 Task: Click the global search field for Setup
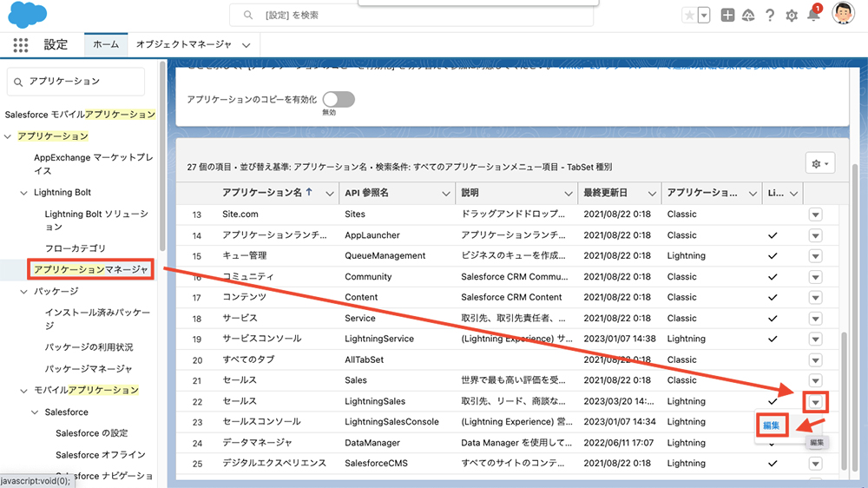411,16
